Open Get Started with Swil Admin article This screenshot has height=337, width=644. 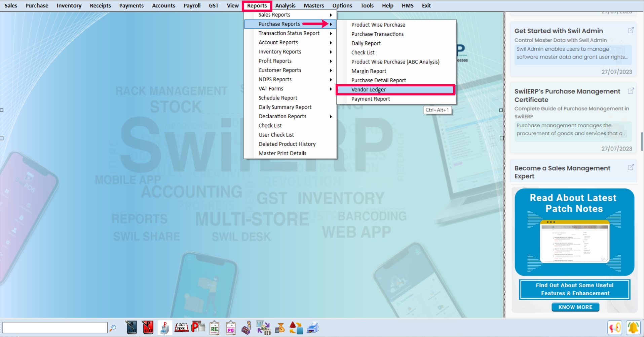pos(573,49)
